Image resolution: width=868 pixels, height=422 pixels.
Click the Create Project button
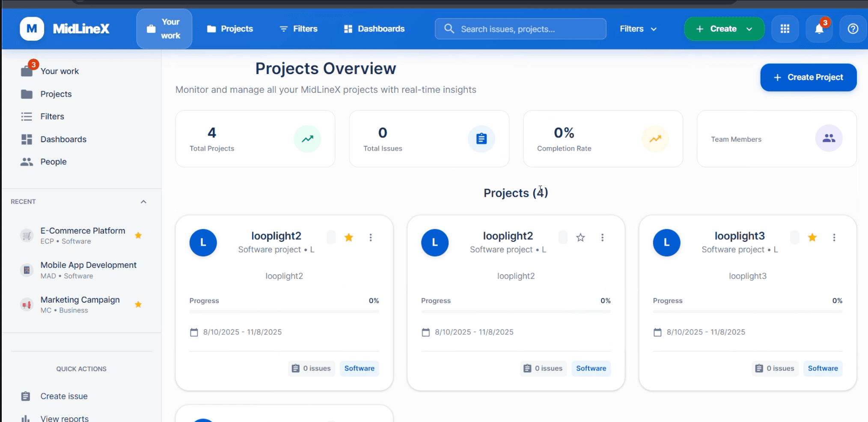coord(808,77)
